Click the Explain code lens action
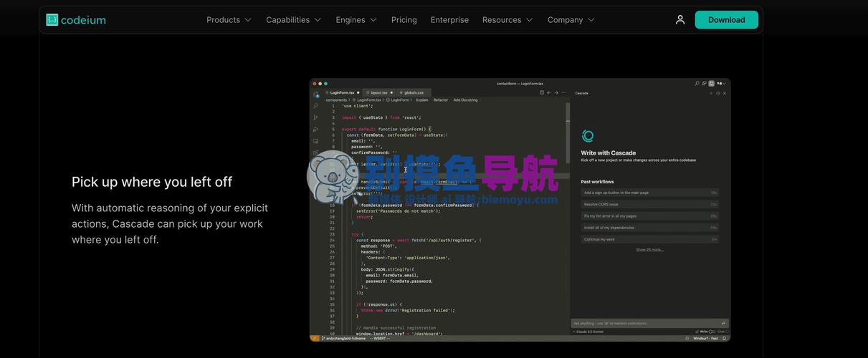868x358 pixels. click(422, 100)
